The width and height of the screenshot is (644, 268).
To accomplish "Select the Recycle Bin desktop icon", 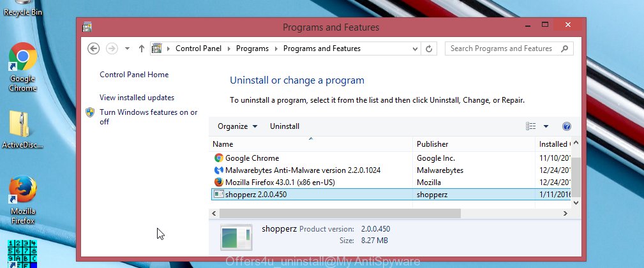I will pos(22,8).
